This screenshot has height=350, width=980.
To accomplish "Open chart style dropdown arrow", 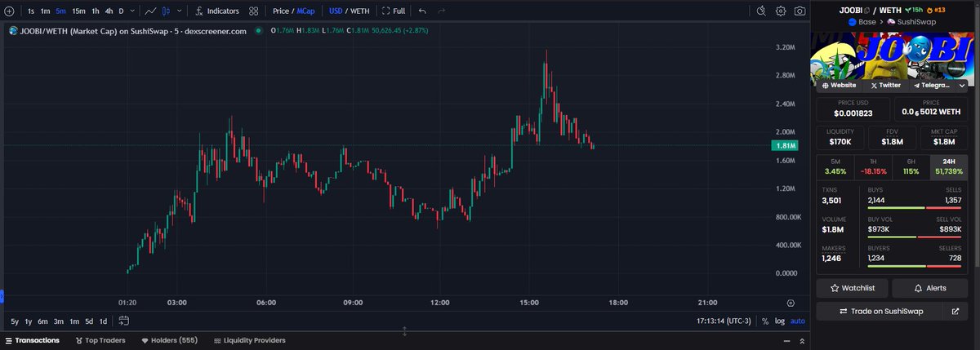I will [177, 11].
